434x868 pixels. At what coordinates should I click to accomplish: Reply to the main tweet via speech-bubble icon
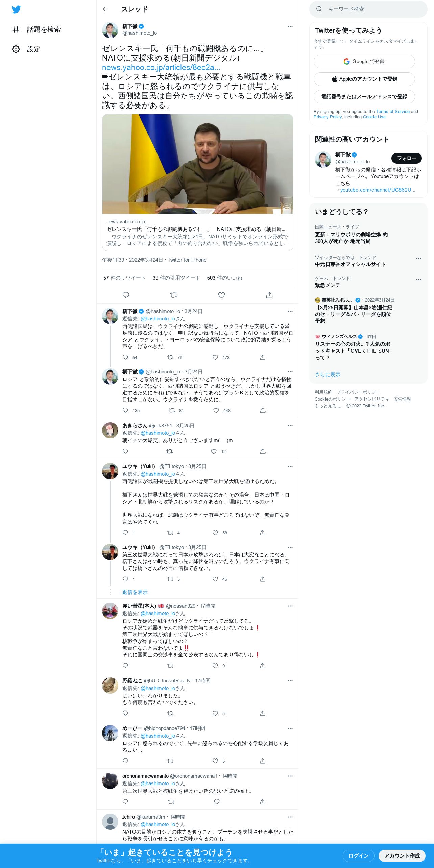click(126, 295)
